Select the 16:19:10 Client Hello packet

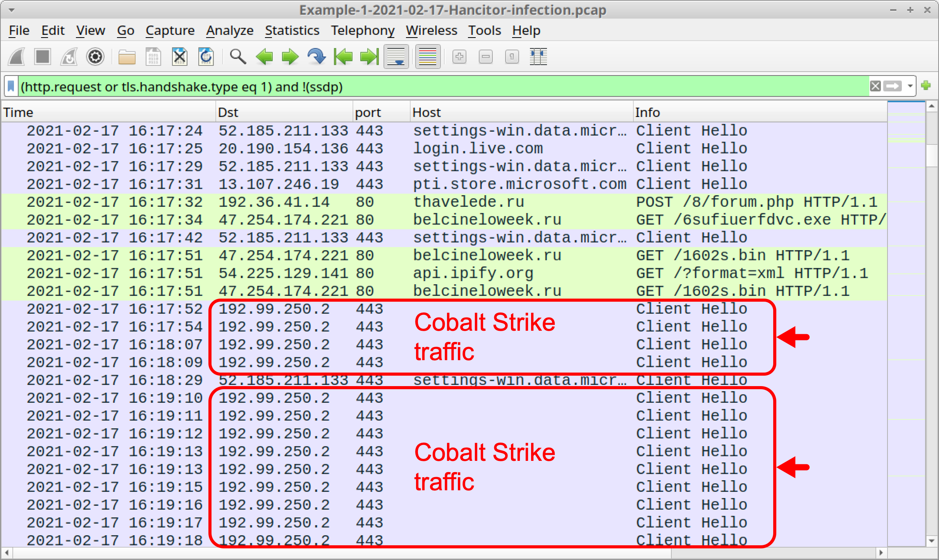[444, 398]
